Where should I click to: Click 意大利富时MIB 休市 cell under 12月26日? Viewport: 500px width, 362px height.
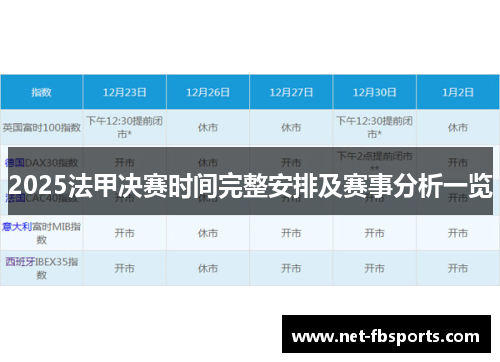tap(208, 233)
